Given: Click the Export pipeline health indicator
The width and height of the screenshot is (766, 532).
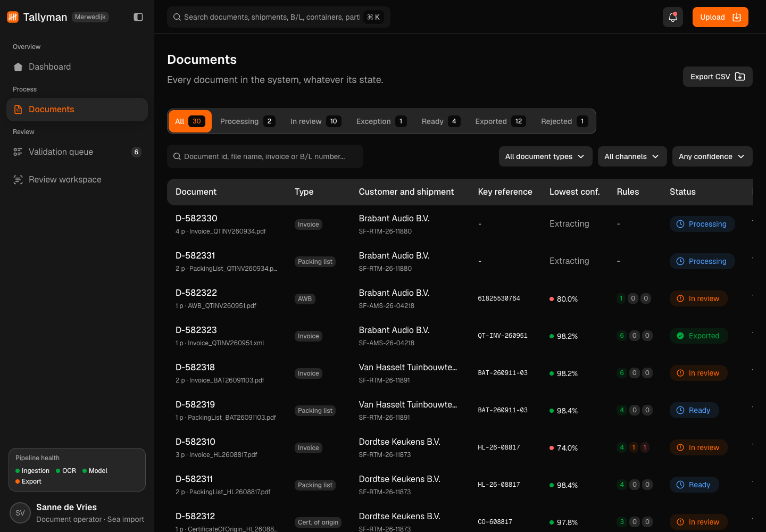Looking at the screenshot, I should point(29,481).
